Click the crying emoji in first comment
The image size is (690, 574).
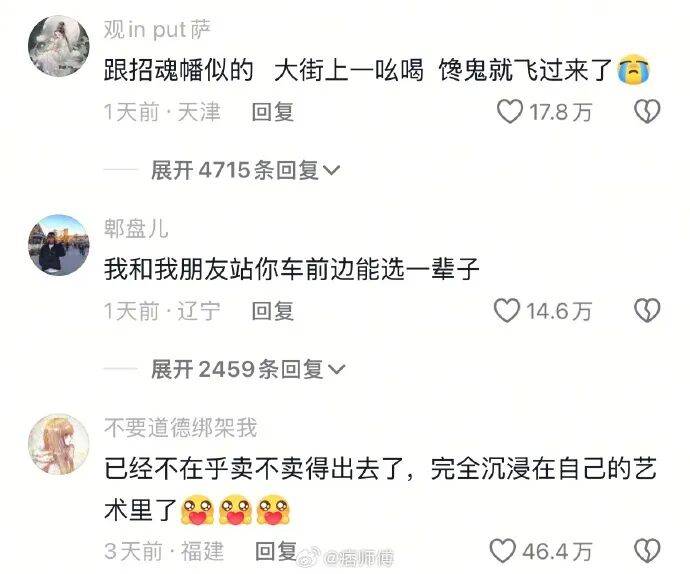click(x=633, y=70)
